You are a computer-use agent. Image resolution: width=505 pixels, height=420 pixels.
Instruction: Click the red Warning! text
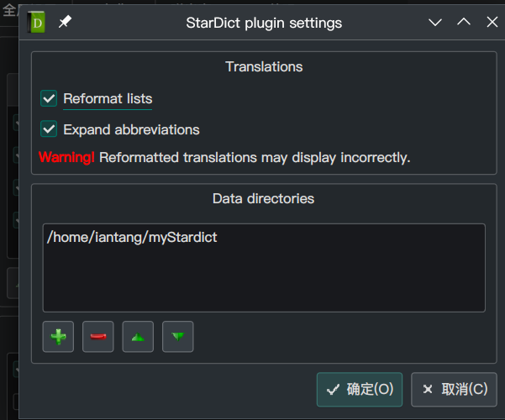coord(66,157)
